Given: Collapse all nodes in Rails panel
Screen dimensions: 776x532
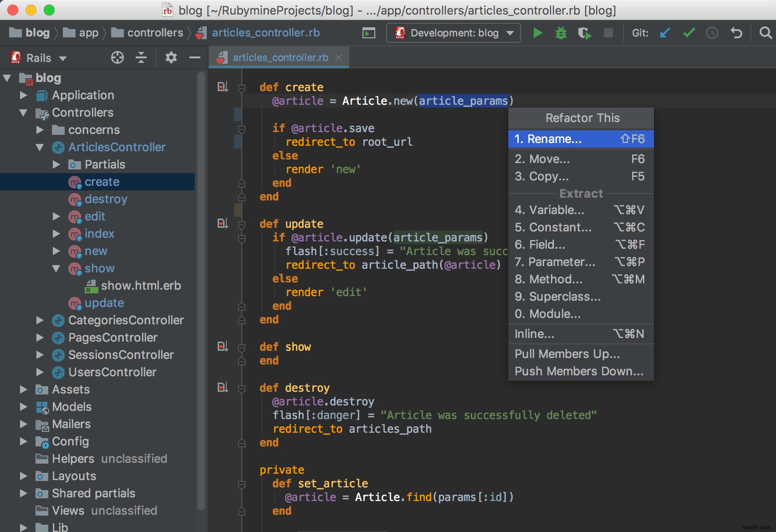Looking at the screenshot, I should (141, 57).
